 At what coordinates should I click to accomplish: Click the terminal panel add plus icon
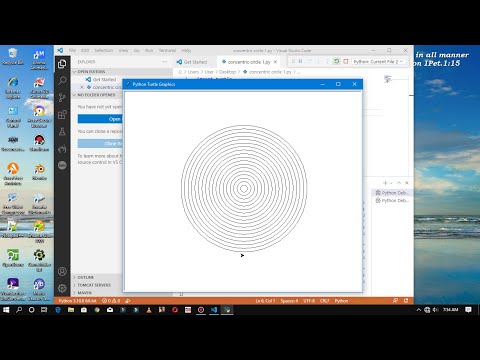pyautogui.click(x=385, y=183)
